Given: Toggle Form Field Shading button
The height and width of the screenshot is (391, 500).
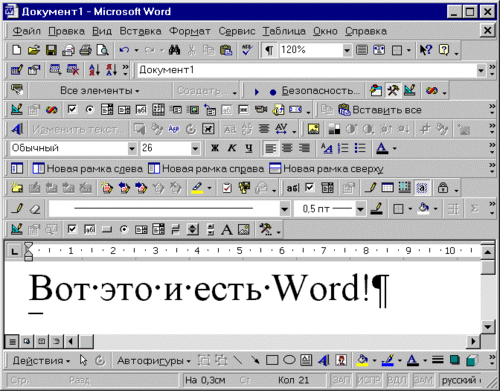Looking at the screenshot, I should tap(422, 188).
